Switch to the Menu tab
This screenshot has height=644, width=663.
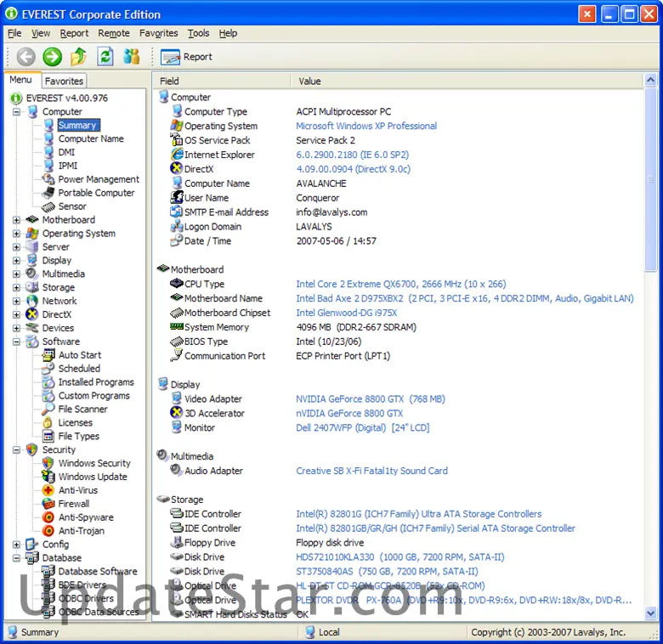[x=20, y=80]
